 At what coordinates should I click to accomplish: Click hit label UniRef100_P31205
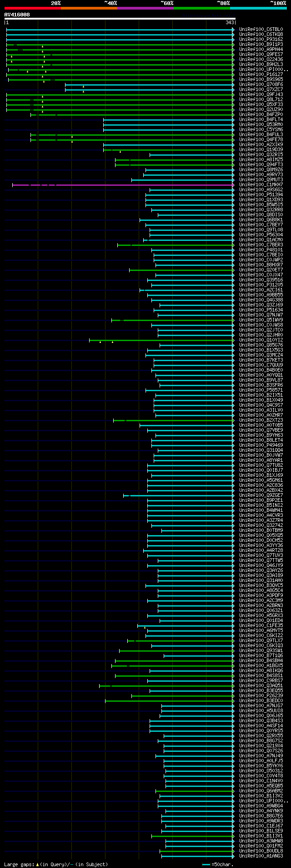point(261,285)
